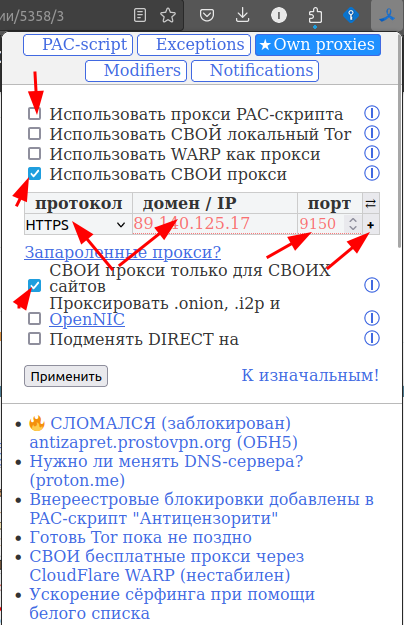Open the Downloads arrow icon
This screenshot has height=625, width=404.
(242, 16)
